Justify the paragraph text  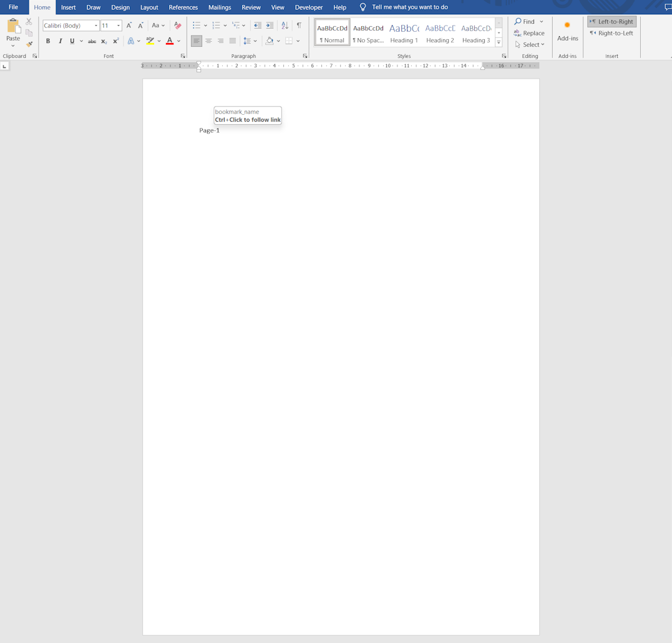(232, 41)
